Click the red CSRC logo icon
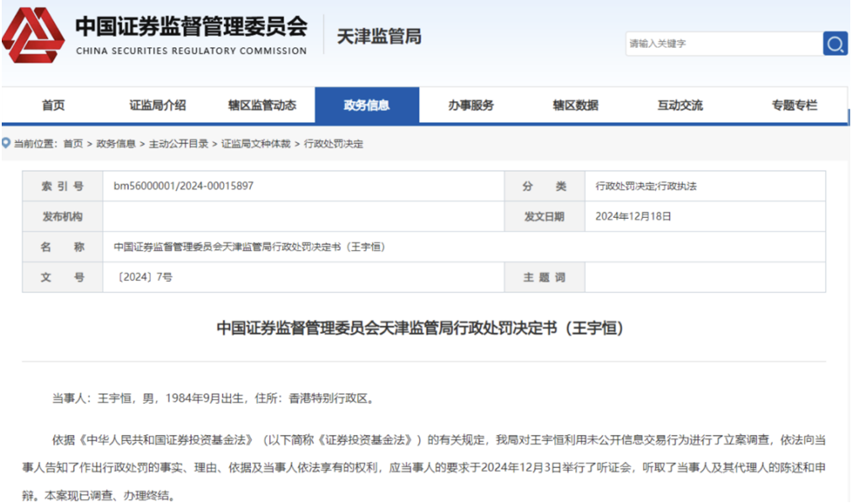 (33, 35)
